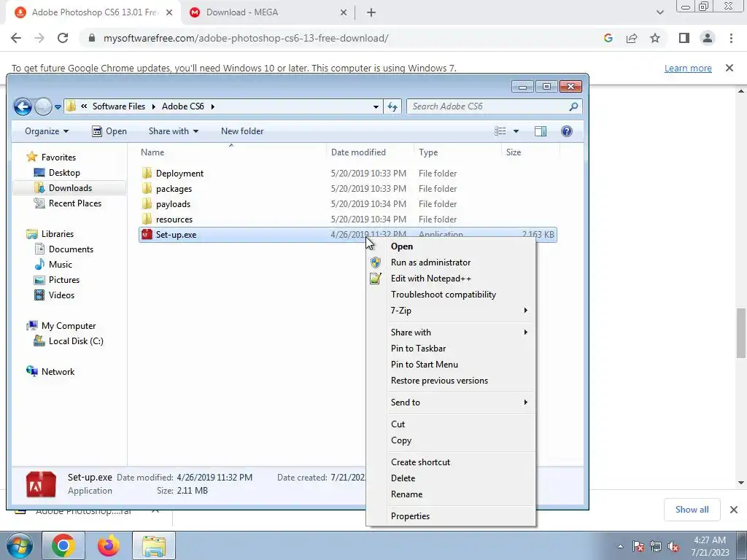Click the Chrome address bar URL
The height and width of the screenshot is (560, 747).
pos(246,38)
